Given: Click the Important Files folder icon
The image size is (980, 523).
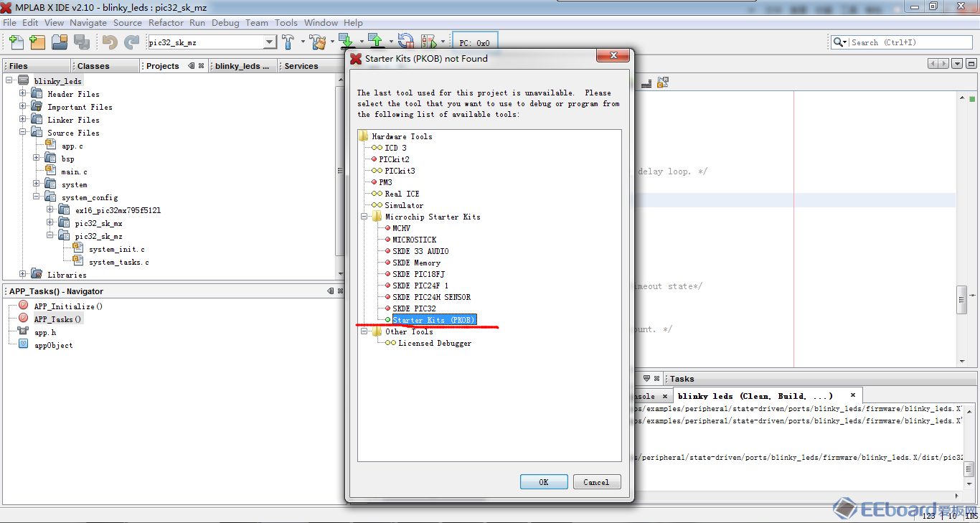Looking at the screenshot, I should click(37, 107).
